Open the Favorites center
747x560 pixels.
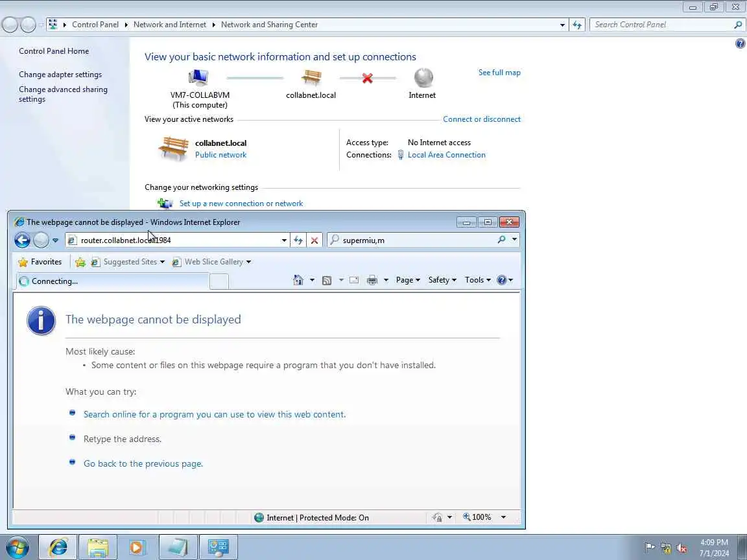(40, 262)
